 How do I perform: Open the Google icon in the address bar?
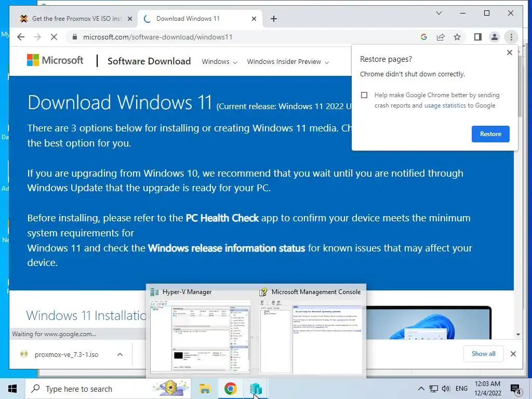424,37
